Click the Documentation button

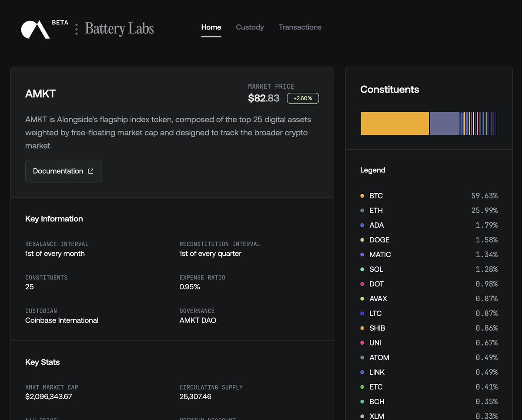(64, 171)
